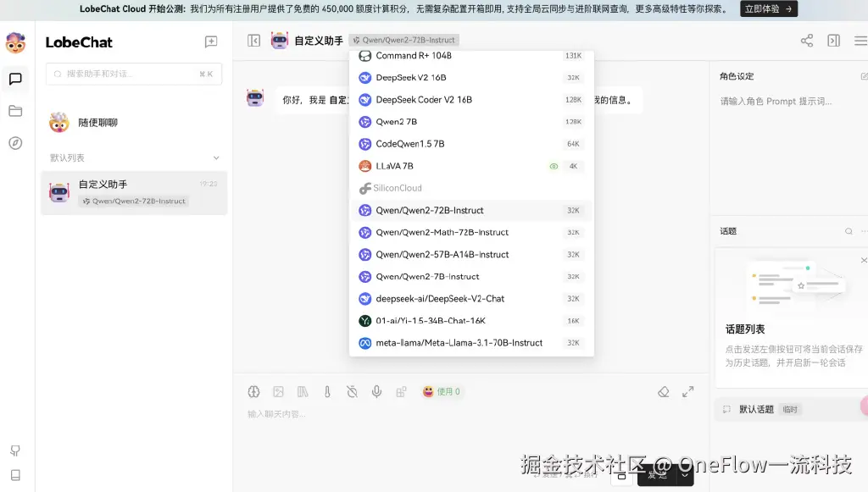Open the knowledge base library icon
Screen dimensions: 868x492
click(x=303, y=392)
